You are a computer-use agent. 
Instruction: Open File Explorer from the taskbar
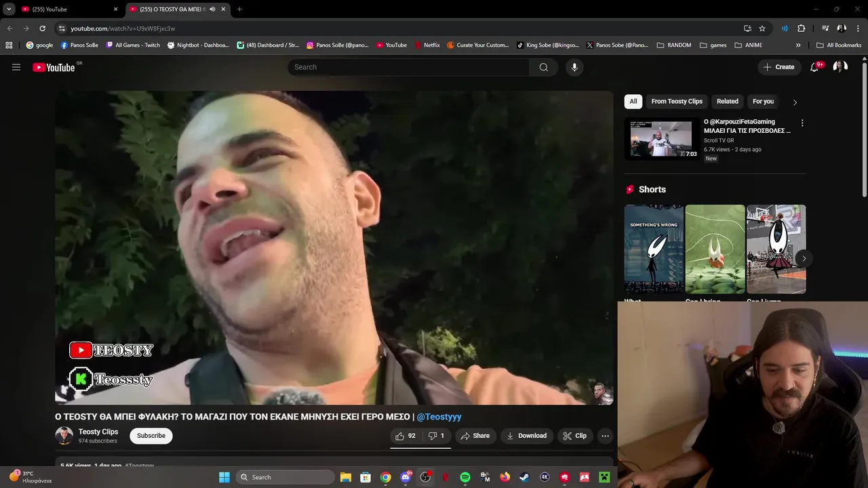[345, 477]
